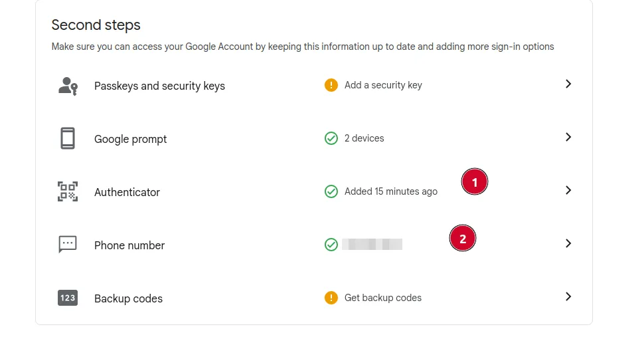The height and width of the screenshot is (337, 644).
Task: Click orange warning icon beside Get backup codes
Action: [x=331, y=298]
